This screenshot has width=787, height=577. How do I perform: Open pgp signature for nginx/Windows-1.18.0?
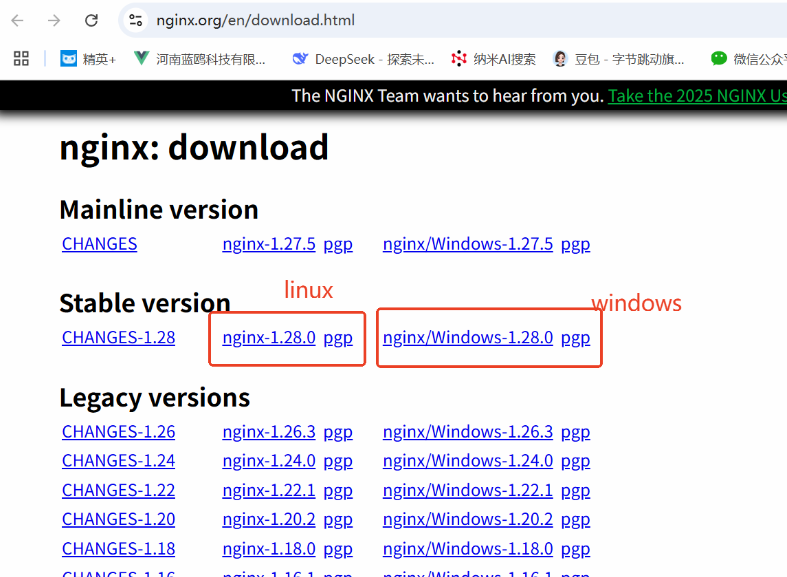pos(575,550)
